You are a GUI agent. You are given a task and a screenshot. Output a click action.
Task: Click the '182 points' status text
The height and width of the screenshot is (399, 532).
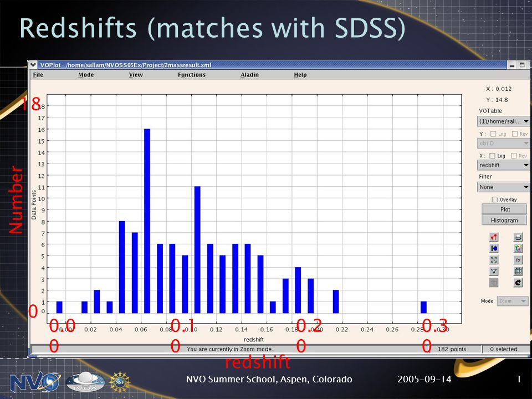(452, 349)
